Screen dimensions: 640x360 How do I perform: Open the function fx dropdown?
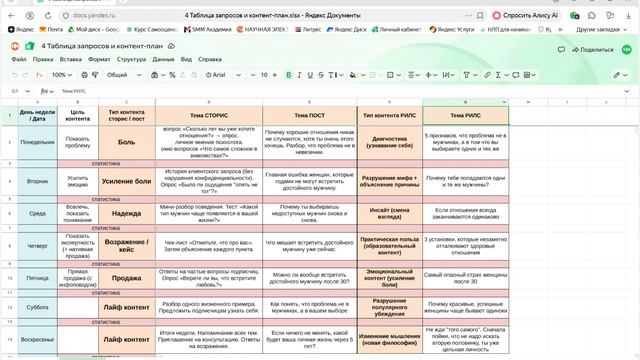click(47, 91)
